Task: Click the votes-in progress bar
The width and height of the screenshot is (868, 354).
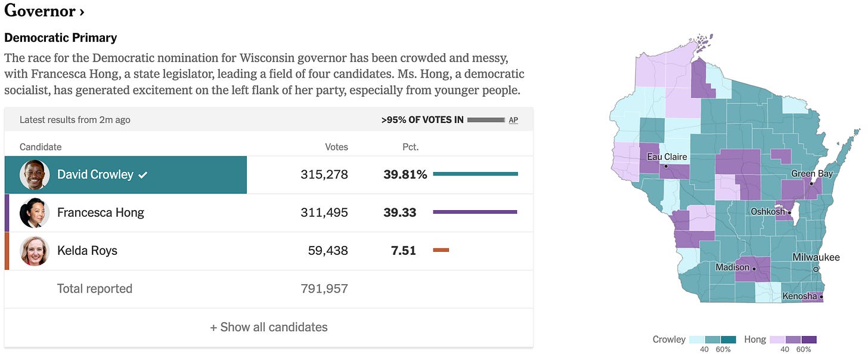Action: click(x=486, y=120)
